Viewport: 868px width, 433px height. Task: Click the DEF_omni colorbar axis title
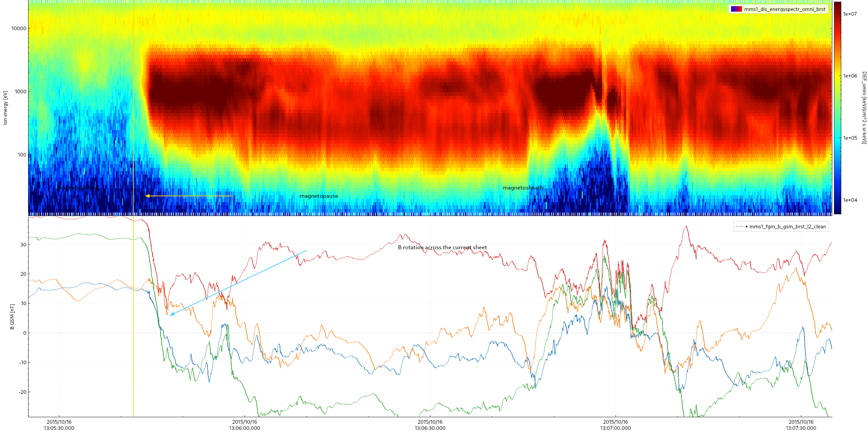pos(864,108)
